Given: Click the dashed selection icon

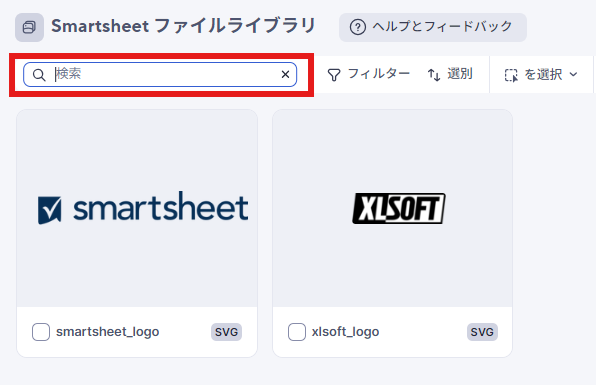Looking at the screenshot, I should click(511, 75).
